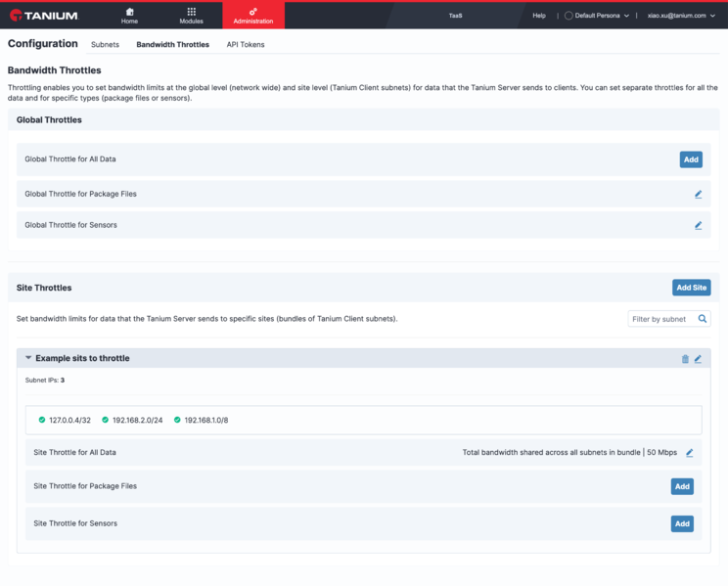The width and height of the screenshot is (728, 586).
Task: Open the Default Persona dropdown
Action: point(597,16)
